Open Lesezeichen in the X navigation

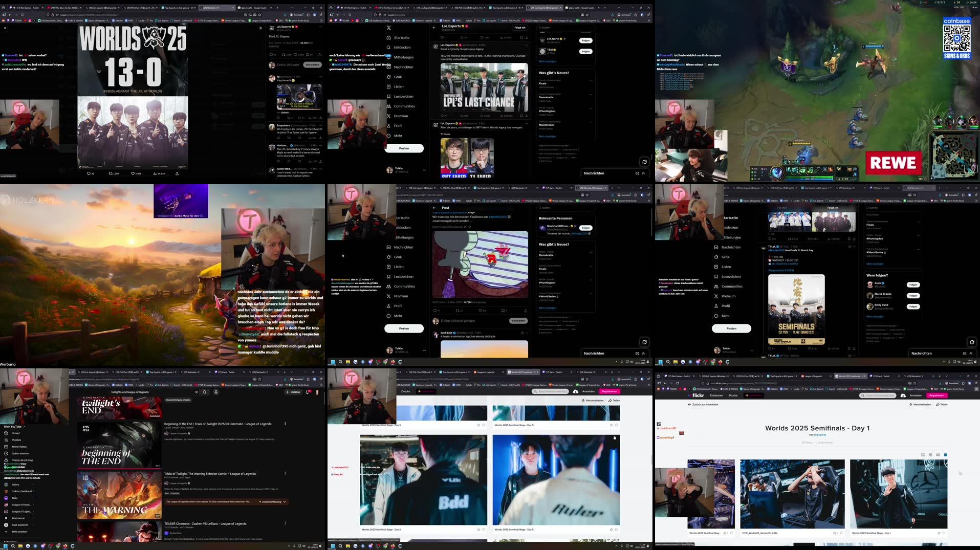(404, 96)
